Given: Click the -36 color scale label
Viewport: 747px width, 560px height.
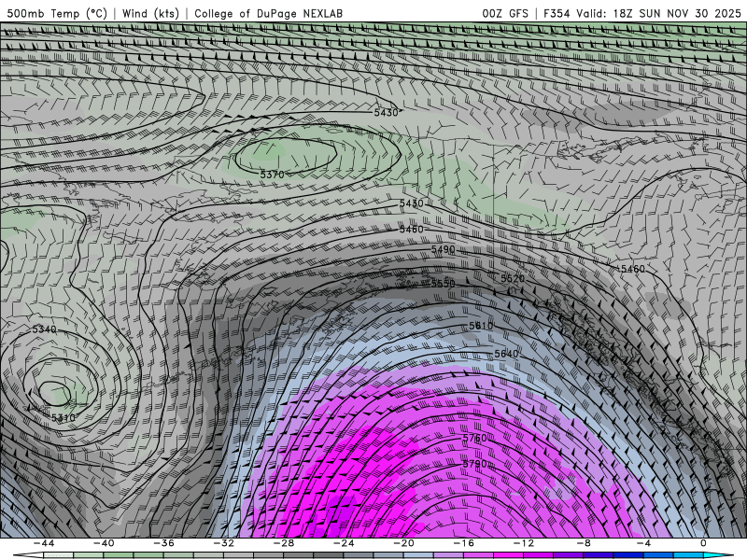Looking at the screenshot, I should click(x=164, y=543).
